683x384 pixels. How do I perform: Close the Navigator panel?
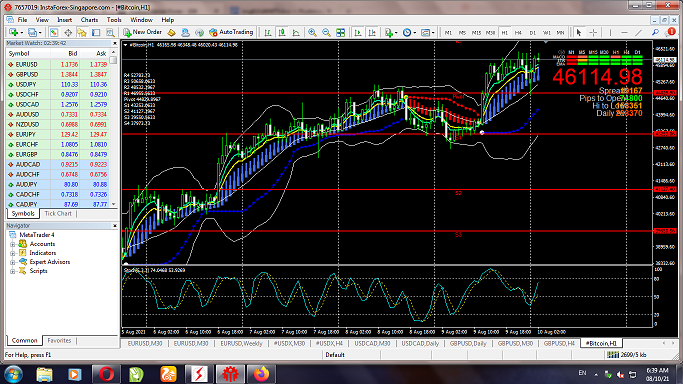click(x=115, y=226)
